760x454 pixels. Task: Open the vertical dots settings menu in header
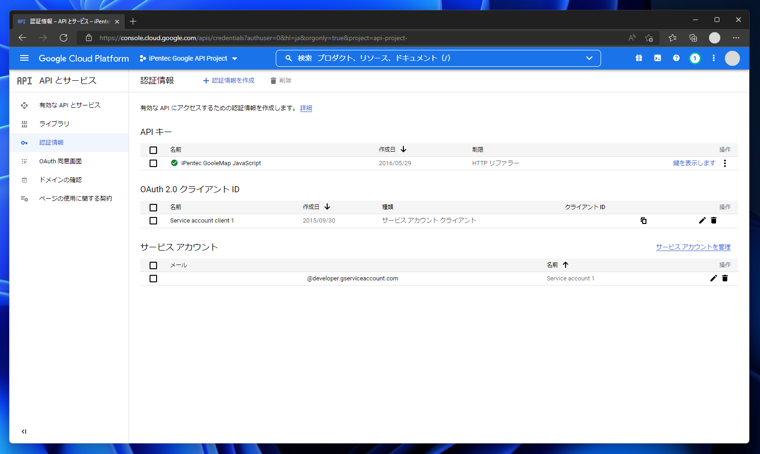[713, 58]
